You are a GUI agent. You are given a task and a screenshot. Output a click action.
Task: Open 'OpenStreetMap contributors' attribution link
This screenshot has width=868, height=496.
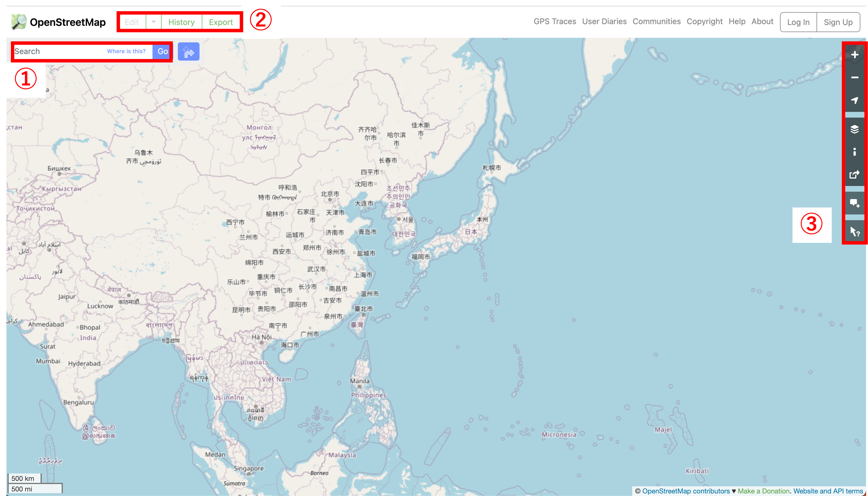[x=686, y=491]
